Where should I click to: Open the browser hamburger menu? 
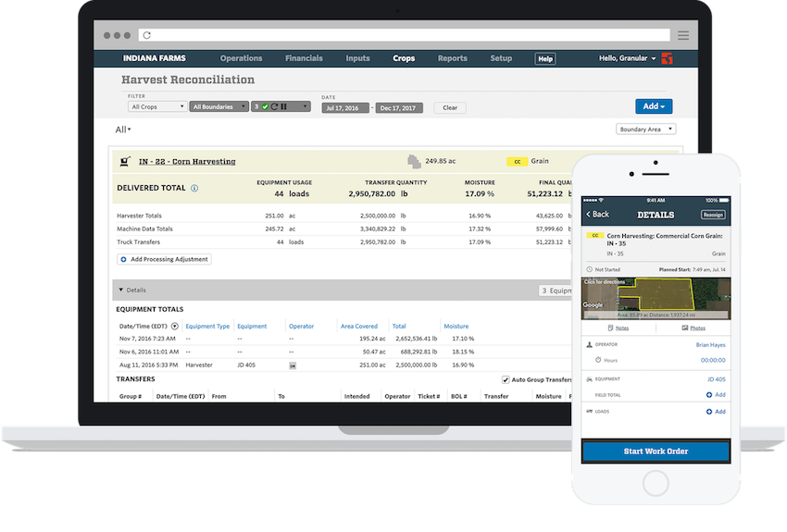(x=683, y=35)
